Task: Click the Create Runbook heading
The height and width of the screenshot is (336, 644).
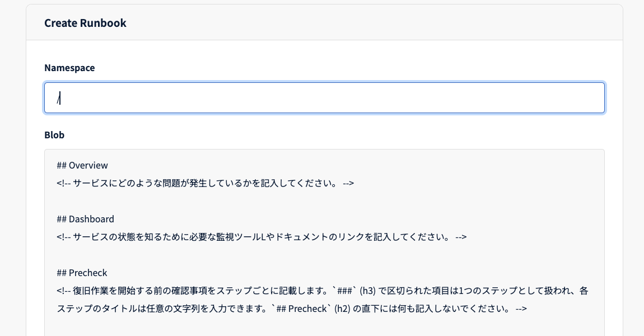Action: 85,23
